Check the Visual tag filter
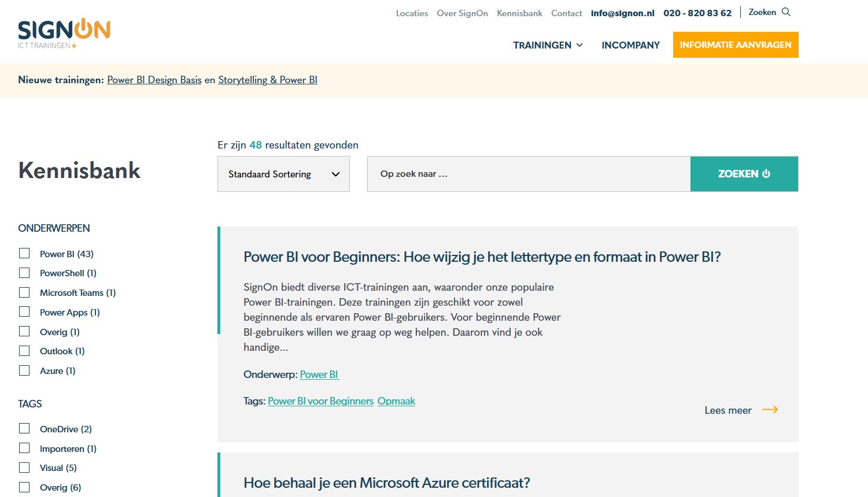Viewport: 868px width, 497px height. (x=24, y=467)
